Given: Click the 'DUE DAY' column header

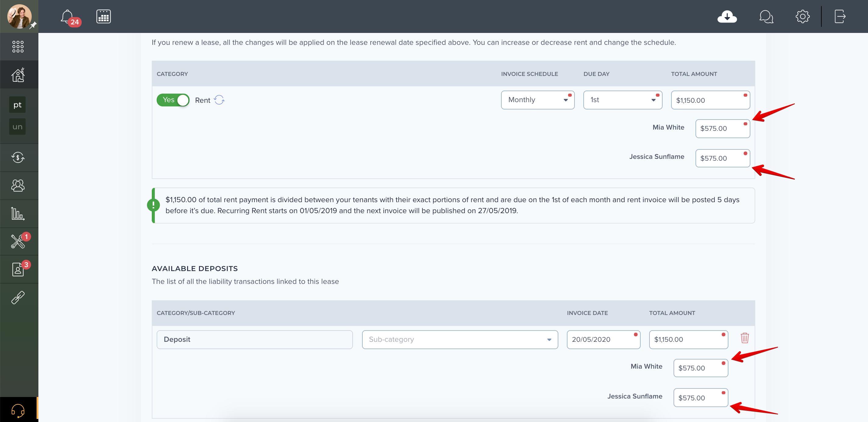Looking at the screenshot, I should pyautogui.click(x=596, y=74).
